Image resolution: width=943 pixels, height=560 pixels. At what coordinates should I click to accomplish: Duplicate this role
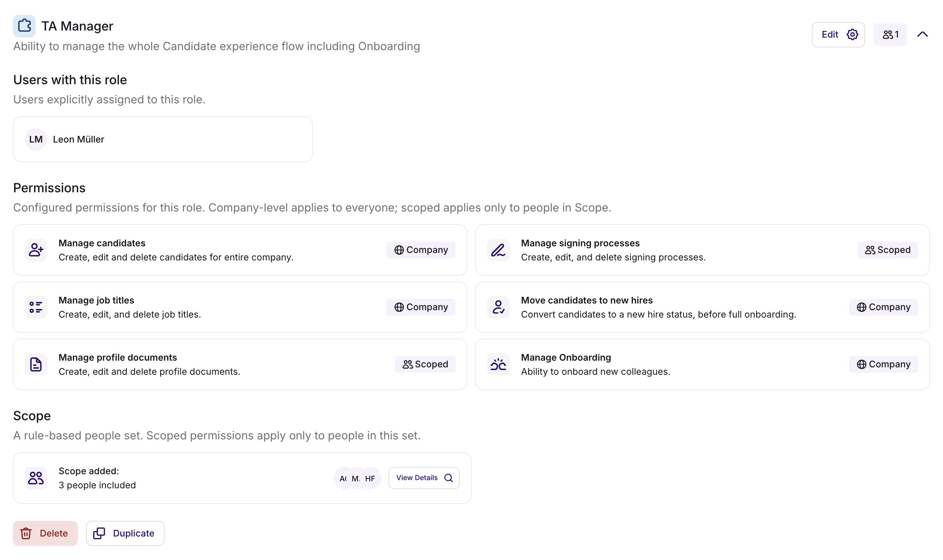[125, 533]
